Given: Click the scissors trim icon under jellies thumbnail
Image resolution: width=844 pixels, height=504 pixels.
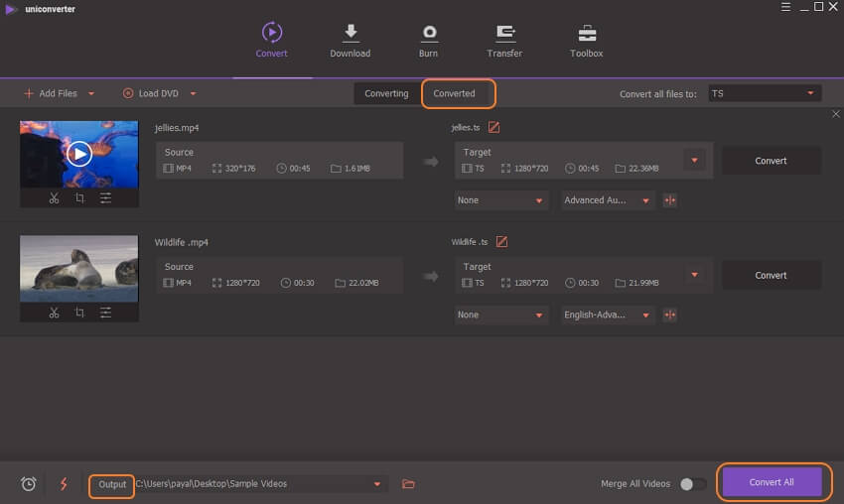Looking at the screenshot, I should tap(54, 198).
